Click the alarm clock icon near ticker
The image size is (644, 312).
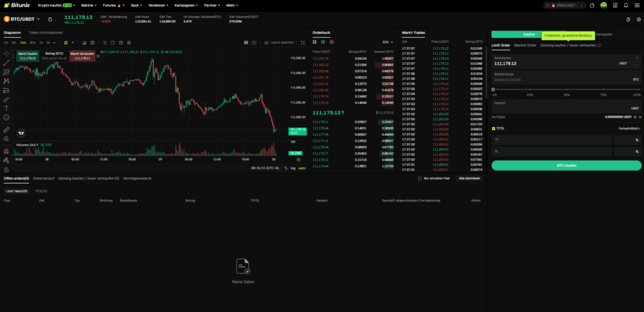tap(628, 19)
